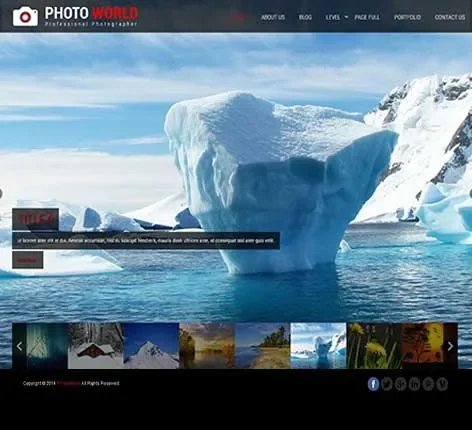
Task: Select the aurora forest thumbnail
Action: [x=47, y=346]
